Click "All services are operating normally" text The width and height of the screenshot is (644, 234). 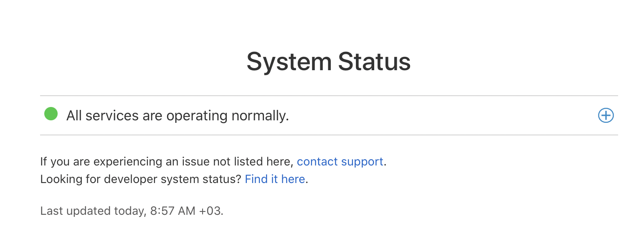coord(177,116)
